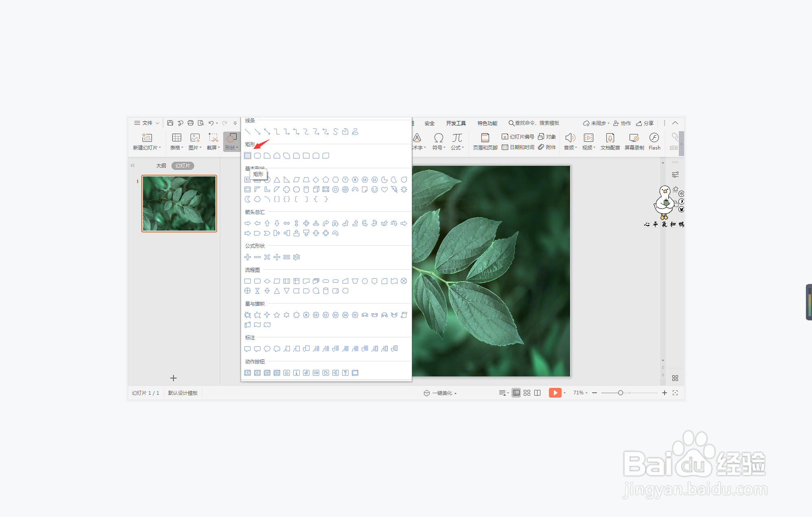The image size is (812, 517).
Task: Insert Flash object
Action: coord(654,141)
